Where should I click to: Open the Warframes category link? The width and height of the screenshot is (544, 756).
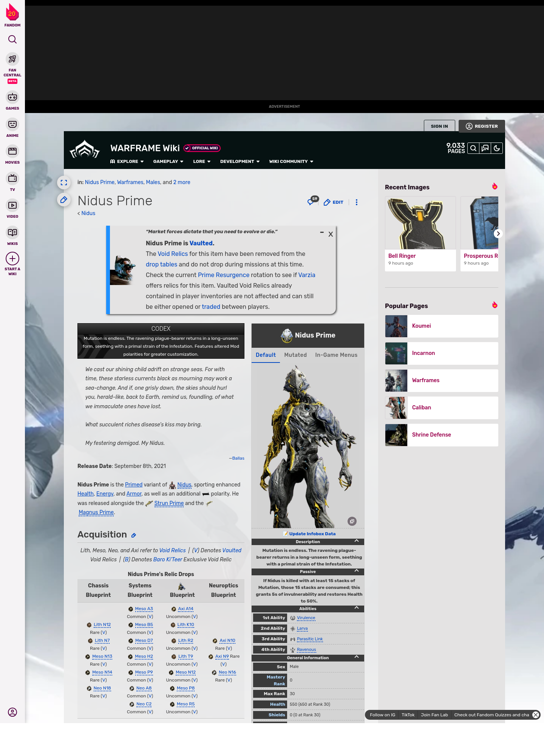tap(130, 182)
